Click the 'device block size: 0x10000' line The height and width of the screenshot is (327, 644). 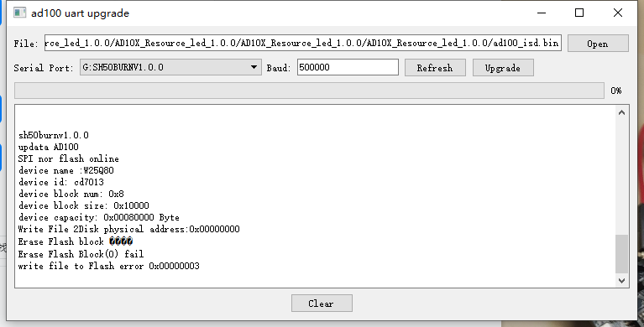tap(84, 205)
